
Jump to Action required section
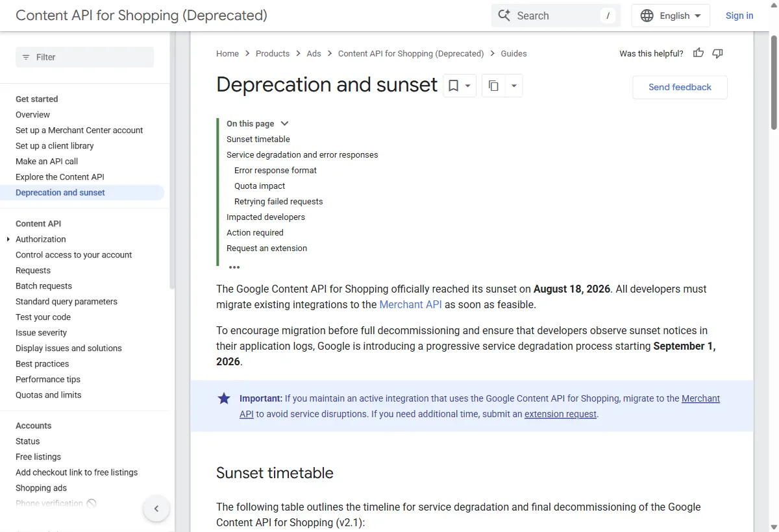[x=255, y=232]
